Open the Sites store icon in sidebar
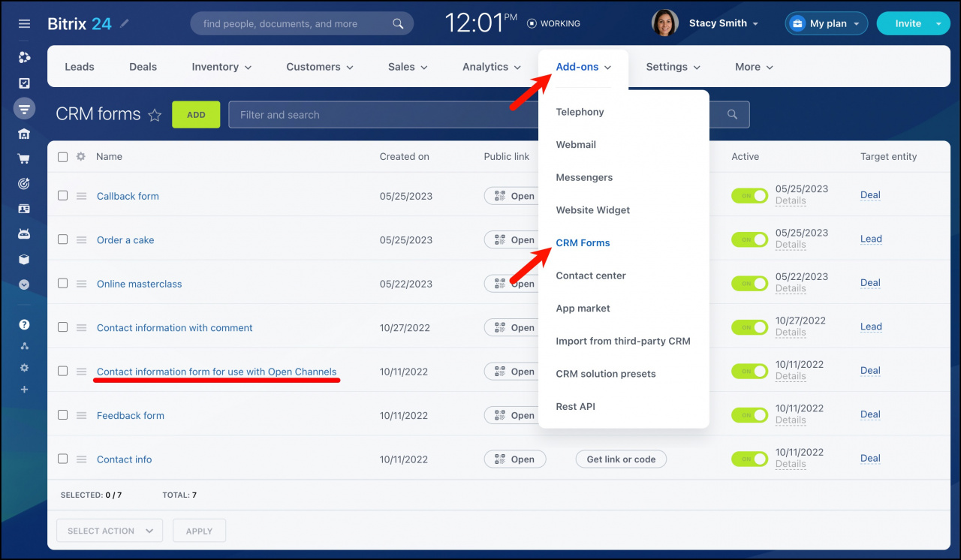Viewport: 961px width, 560px height. pyautogui.click(x=24, y=134)
